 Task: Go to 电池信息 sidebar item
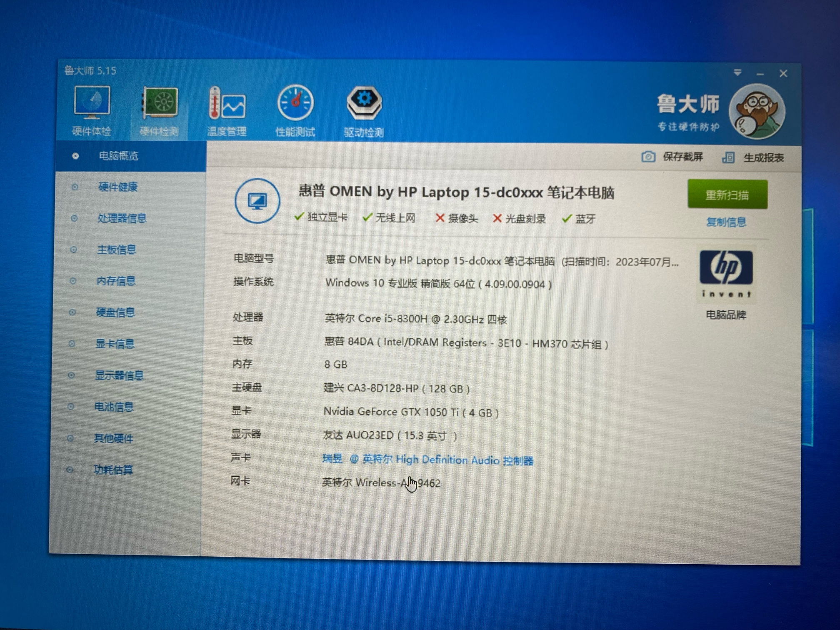tap(114, 407)
